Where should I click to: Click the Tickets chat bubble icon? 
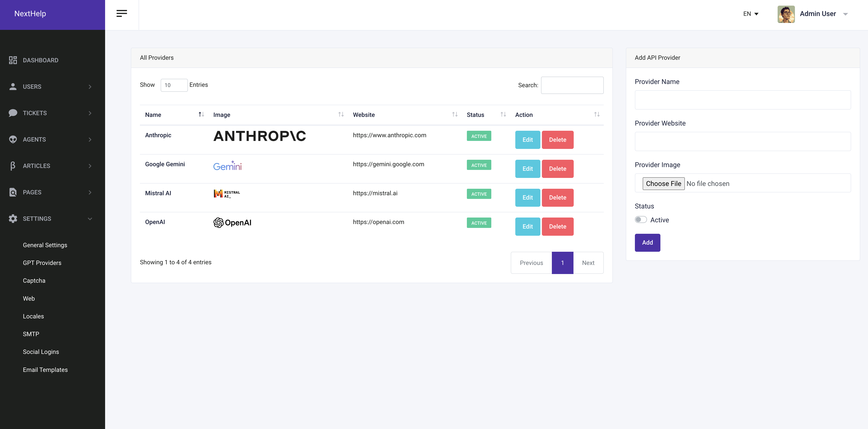(x=13, y=113)
